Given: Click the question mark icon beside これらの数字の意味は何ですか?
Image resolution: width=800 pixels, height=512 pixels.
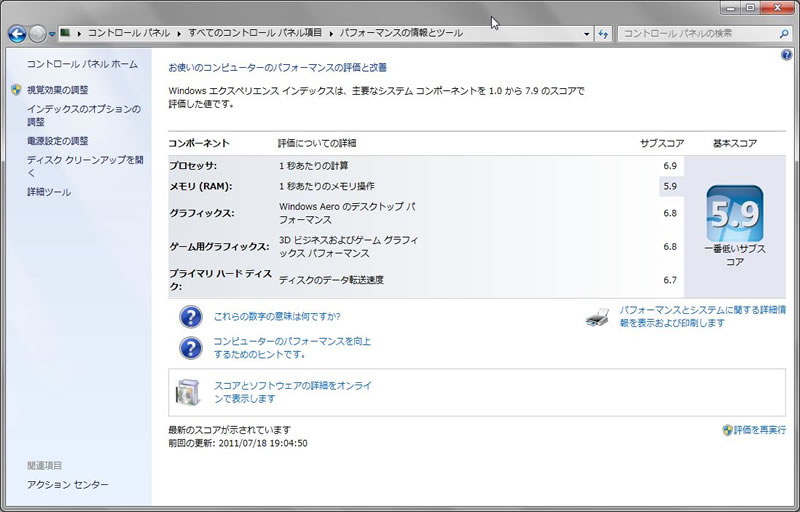Looking at the screenshot, I should pyautogui.click(x=190, y=317).
